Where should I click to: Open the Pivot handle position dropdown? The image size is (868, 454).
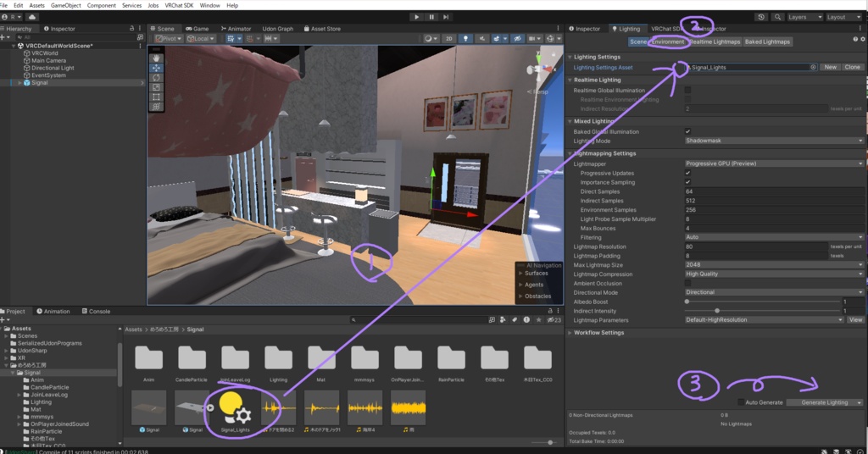[169, 39]
